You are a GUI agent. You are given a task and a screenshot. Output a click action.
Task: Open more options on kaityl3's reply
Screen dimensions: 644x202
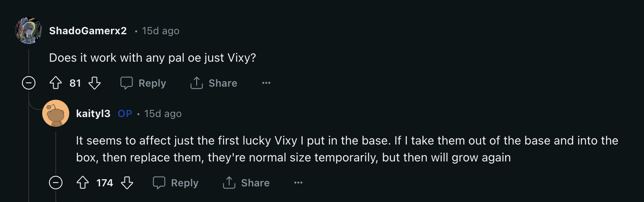point(298,183)
